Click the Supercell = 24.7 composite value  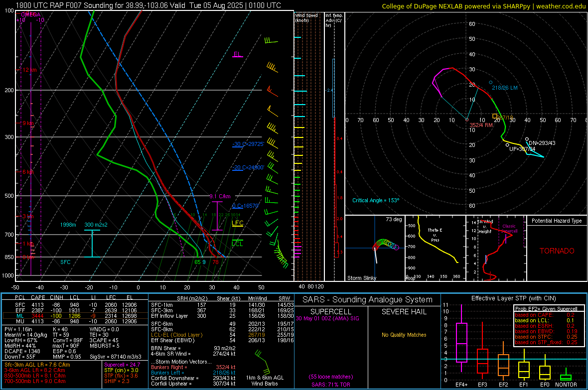122,365
